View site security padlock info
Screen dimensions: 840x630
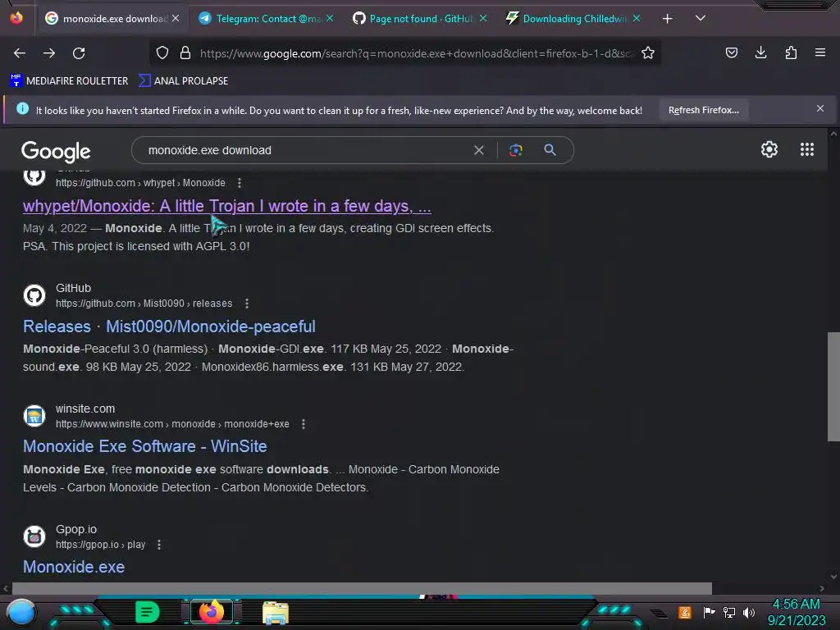coord(185,53)
